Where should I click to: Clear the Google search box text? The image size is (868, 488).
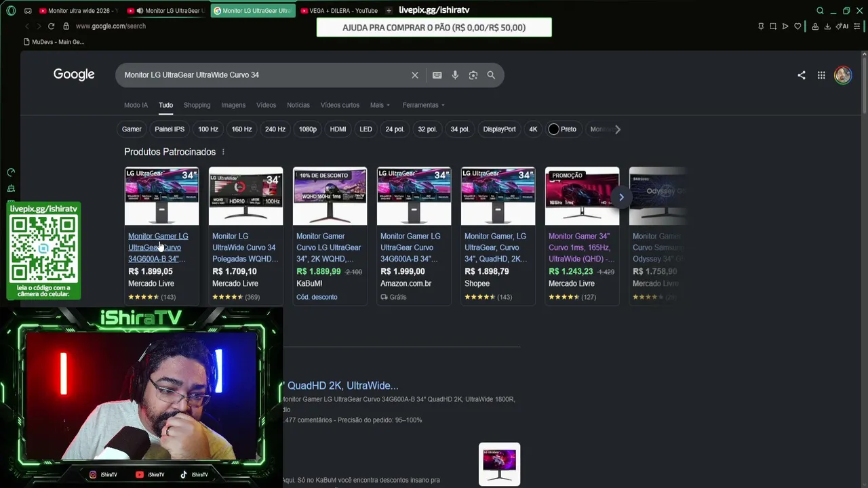415,75
